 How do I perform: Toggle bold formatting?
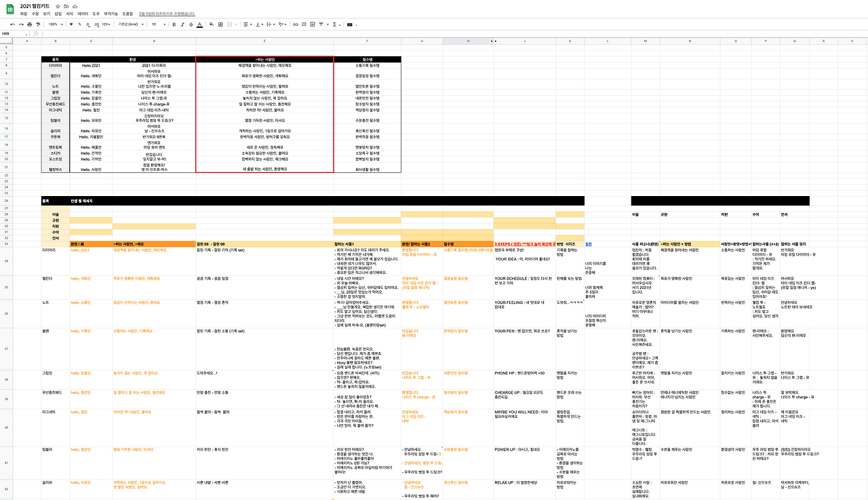click(174, 24)
